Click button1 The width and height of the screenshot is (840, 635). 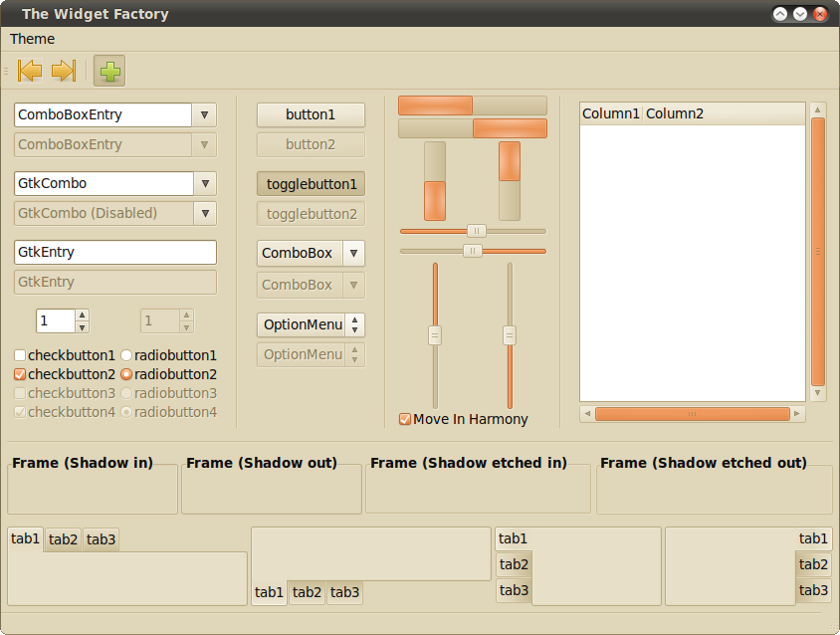pyautogui.click(x=311, y=115)
